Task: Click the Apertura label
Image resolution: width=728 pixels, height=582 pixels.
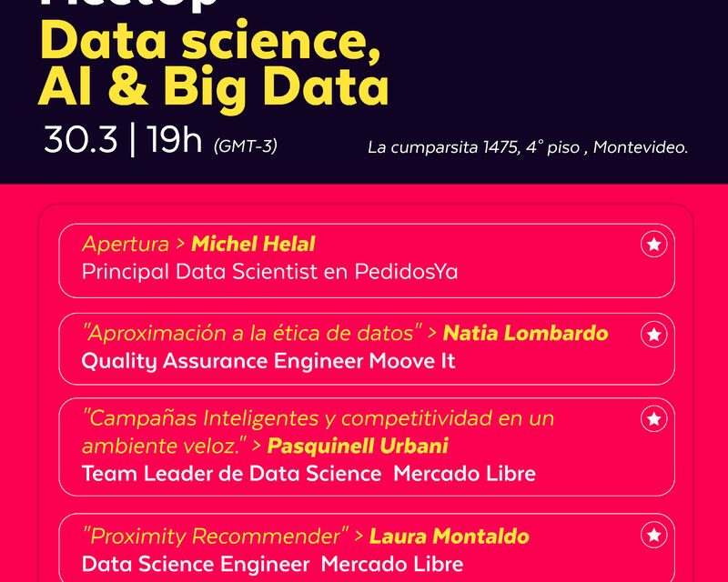Action: tap(126, 244)
